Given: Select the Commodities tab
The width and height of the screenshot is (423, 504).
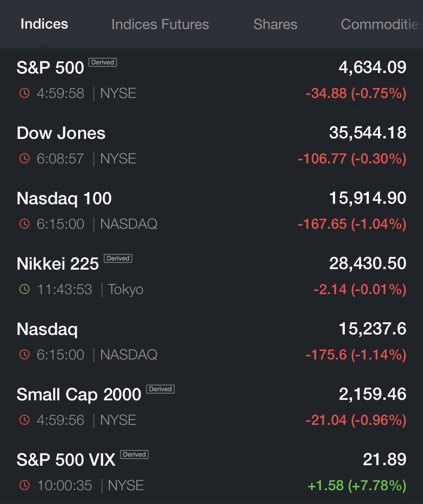Looking at the screenshot, I should tap(382, 25).
